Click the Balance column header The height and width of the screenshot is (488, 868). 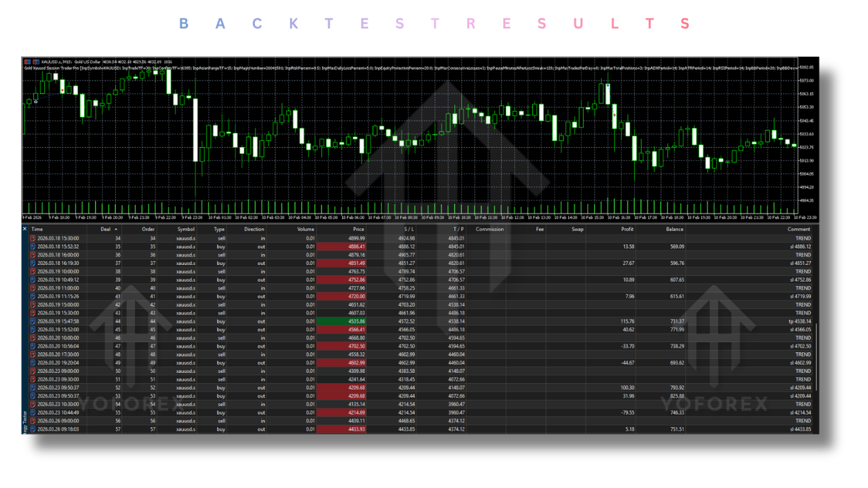pos(673,229)
